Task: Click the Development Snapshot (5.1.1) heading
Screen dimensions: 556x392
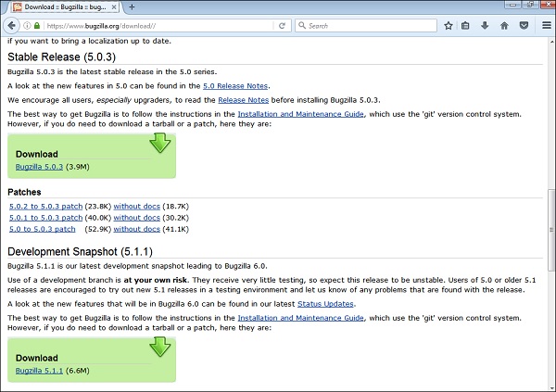Action: [80, 251]
